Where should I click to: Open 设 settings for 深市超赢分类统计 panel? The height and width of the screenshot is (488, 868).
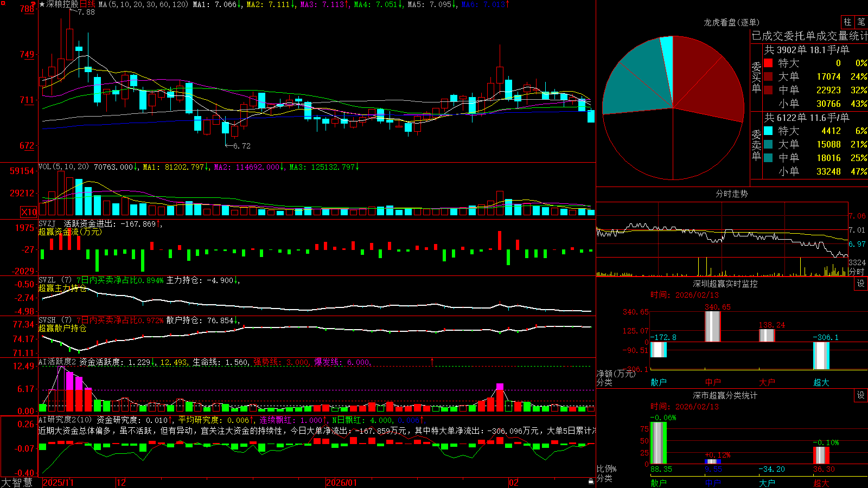coord(861,396)
